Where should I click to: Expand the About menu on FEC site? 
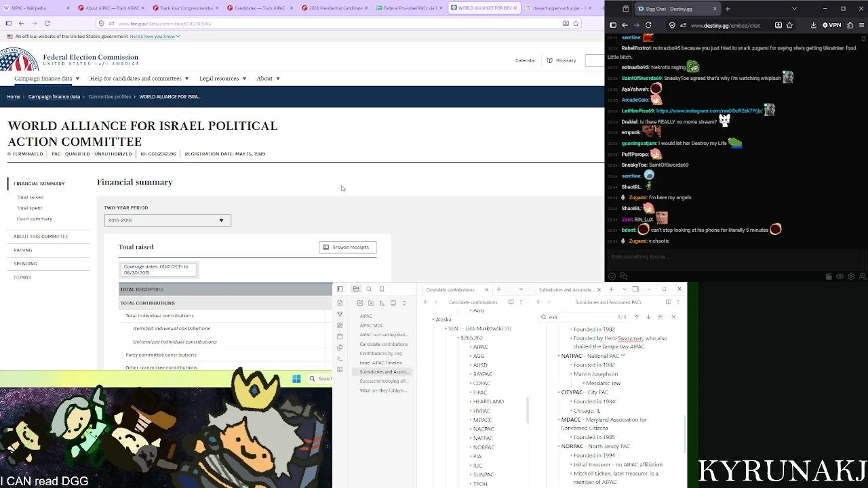tap(269, 79)
